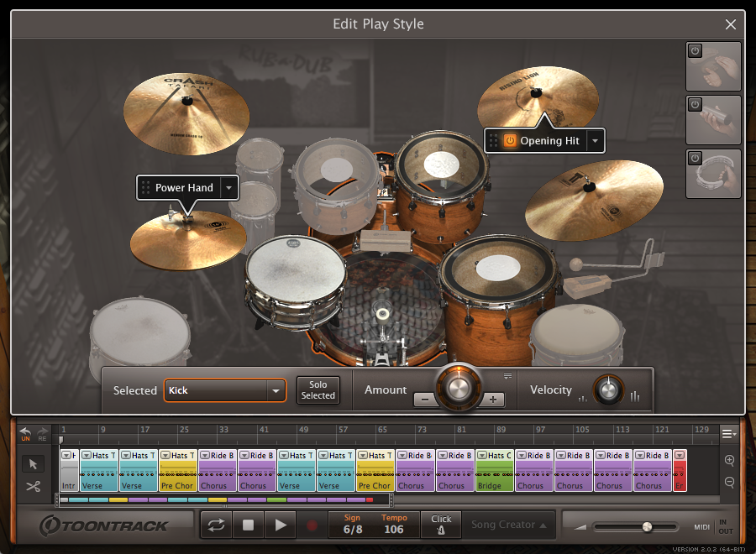The height and width of the screenshot is (554, 756).
Task: Click the Velocity knob
Action: [x=608, y=389]
